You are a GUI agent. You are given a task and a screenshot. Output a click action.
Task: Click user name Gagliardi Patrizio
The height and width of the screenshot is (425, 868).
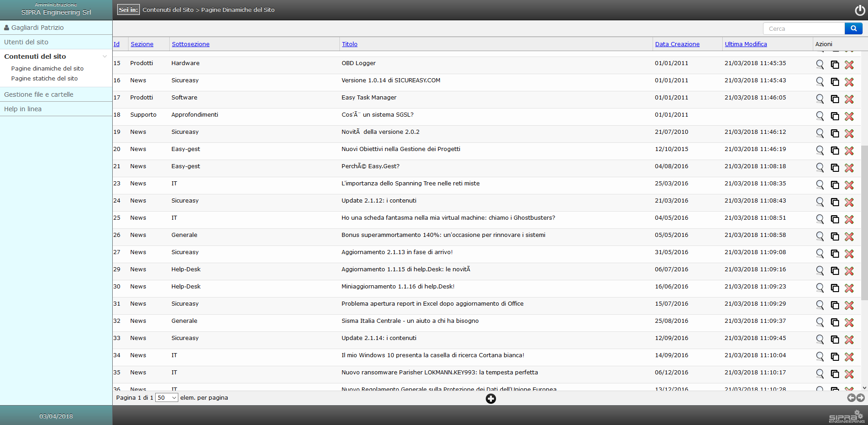[38, 28]
